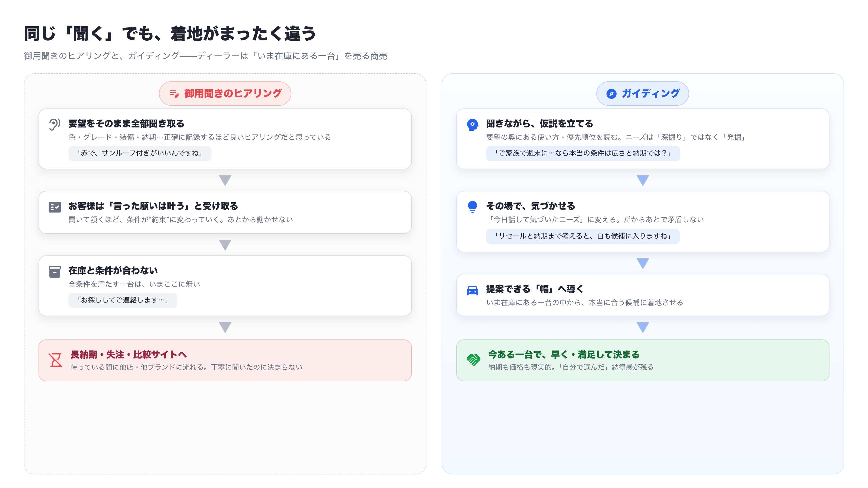Click the ear icon beside 要望をそのまま全部聞き取る
868x488 pixels.
[x=55, y=124]
